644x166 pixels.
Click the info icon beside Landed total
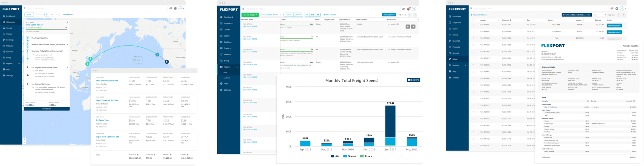pos(188,155)
